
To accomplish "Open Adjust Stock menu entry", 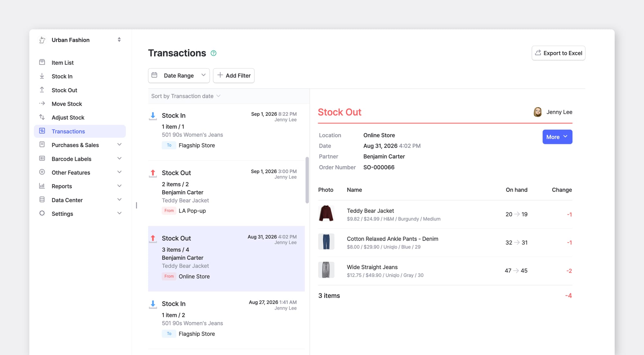I will click(80, 117).
